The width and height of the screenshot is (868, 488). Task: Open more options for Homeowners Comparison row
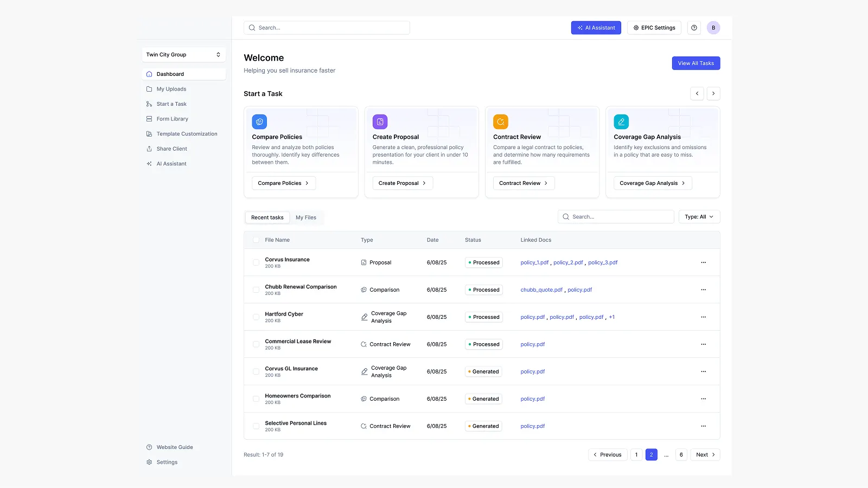pos(704,399)
